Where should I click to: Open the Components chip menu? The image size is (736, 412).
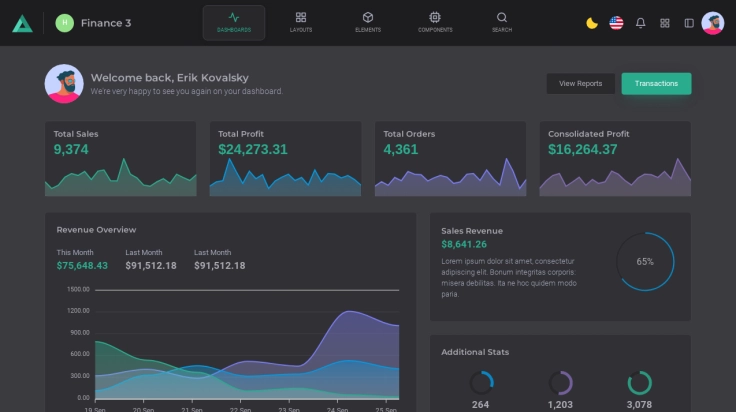[x=435, y=22]
